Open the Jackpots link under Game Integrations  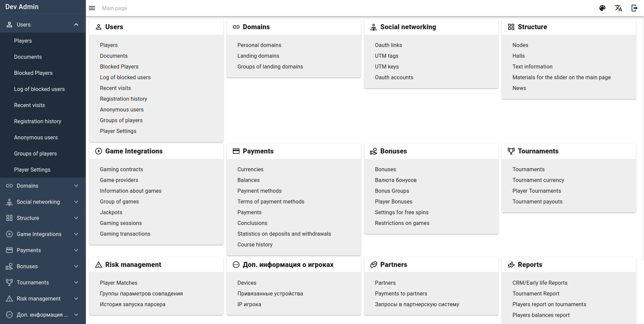[x=111, y=212]
